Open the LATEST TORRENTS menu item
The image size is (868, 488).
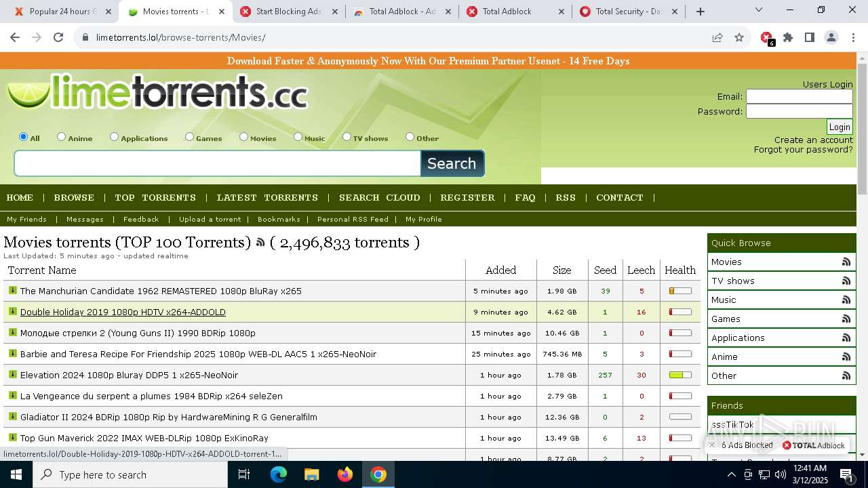tap(267, 198)
